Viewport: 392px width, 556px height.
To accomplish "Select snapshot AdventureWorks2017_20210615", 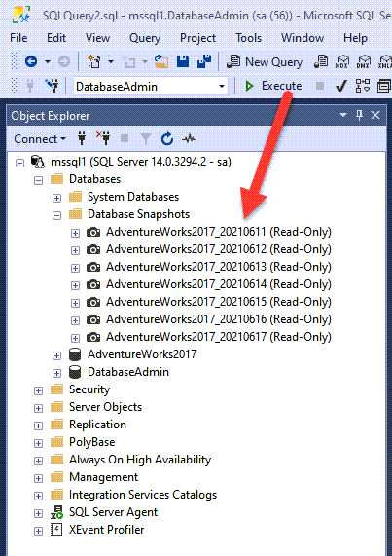I will click(219, 302).
